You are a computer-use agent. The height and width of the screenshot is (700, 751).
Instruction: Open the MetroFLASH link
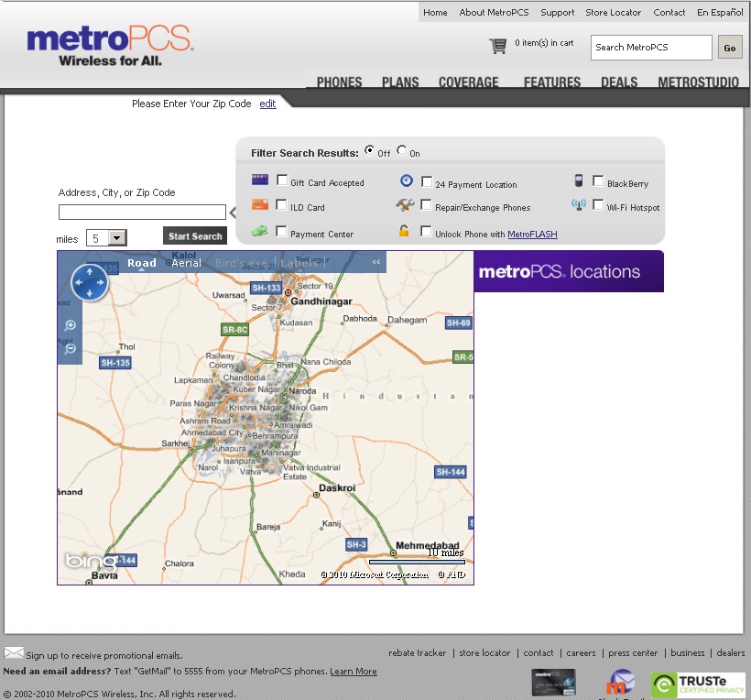point(532,234)
